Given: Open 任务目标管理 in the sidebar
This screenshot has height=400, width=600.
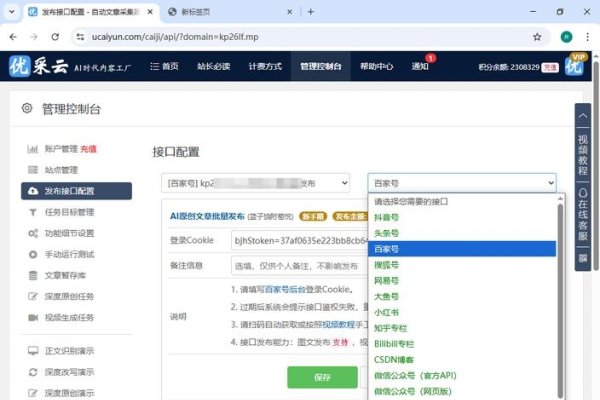Looking at the screenshot, I should click(69, 212).
